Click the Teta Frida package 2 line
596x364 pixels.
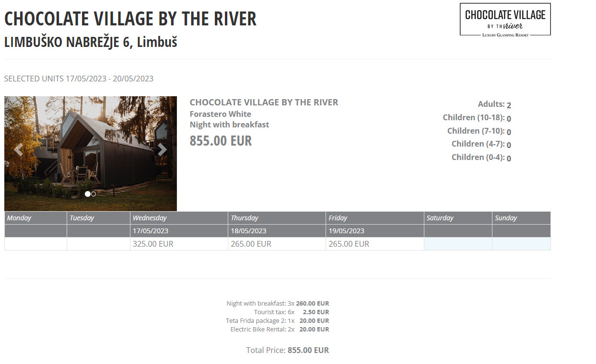coord(277,321)
